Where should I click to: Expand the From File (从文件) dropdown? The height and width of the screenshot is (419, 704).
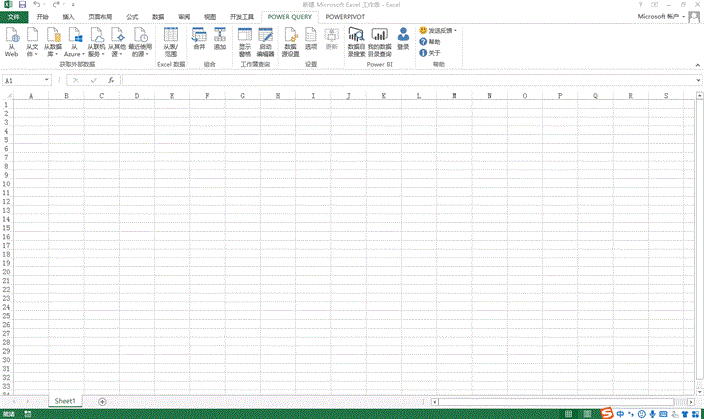point(31,43)
